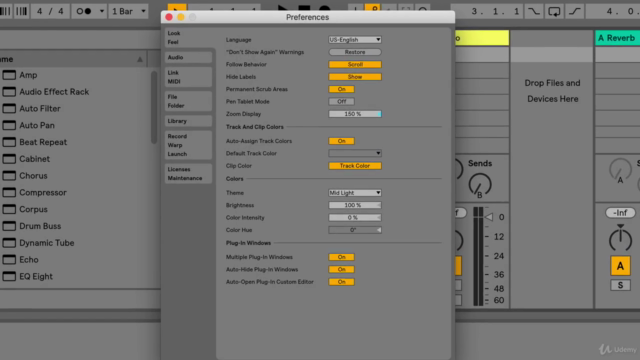Screen dimensions: 640x360
Task: Open Record Warp Launch tab
Action: point(189,145)
